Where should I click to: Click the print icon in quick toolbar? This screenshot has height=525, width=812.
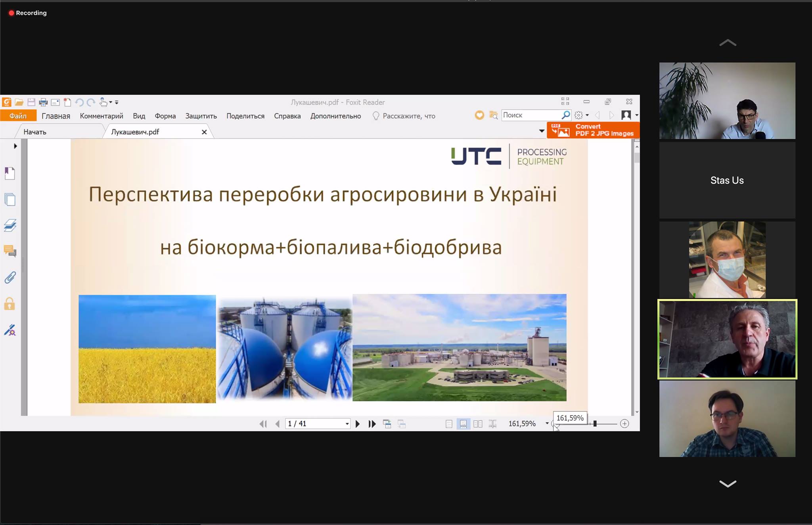click(43, 102)
